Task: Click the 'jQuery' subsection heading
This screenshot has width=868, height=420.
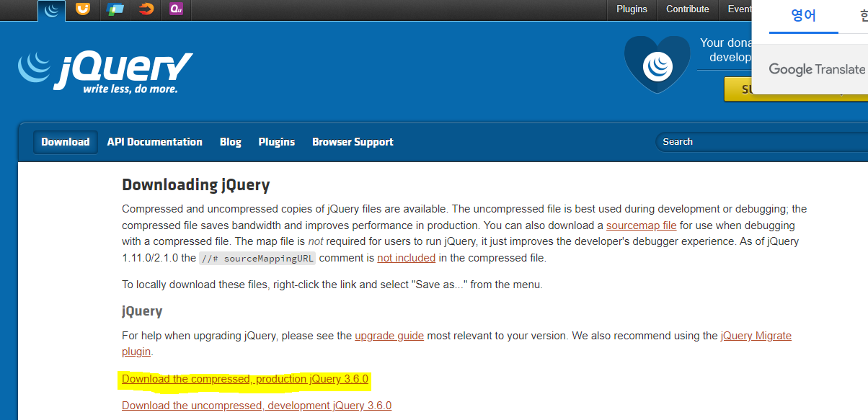Action: pos(142,311)
